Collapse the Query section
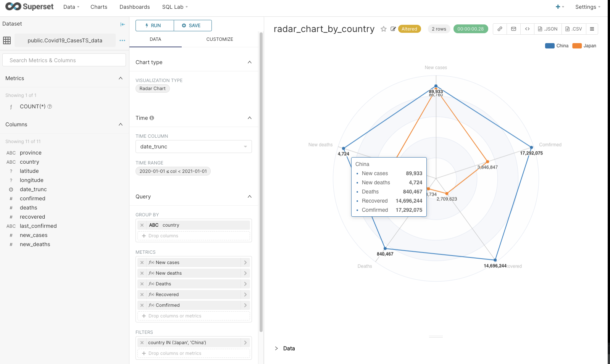The height and width of the screenshot is (364, 610). [250, 196]
